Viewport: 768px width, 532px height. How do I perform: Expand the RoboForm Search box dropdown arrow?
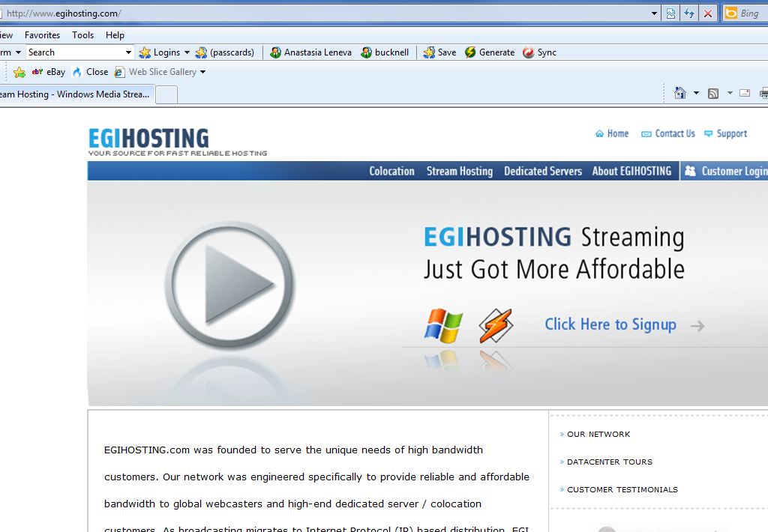pos(128,52)
